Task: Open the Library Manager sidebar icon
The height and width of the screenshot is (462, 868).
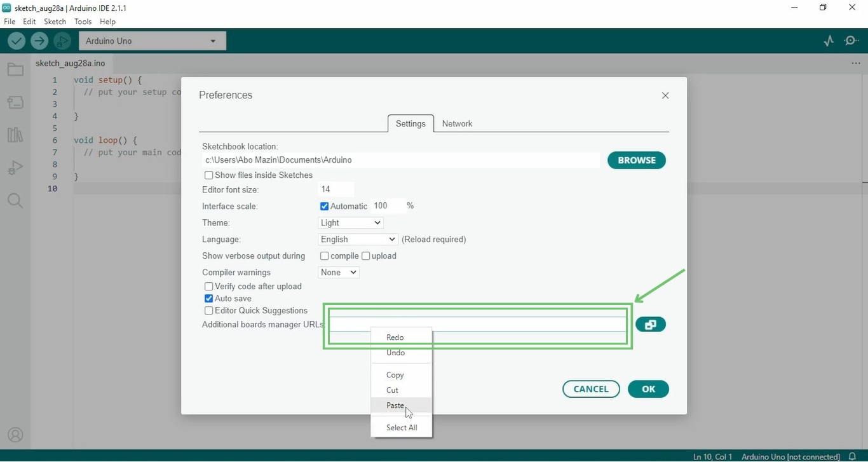Action: tap(15, 135)
